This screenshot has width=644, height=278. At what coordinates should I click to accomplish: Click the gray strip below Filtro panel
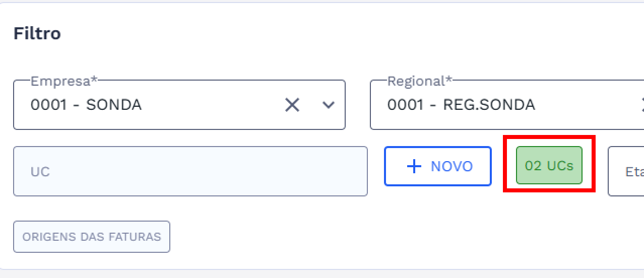click(x=323, y=274)
